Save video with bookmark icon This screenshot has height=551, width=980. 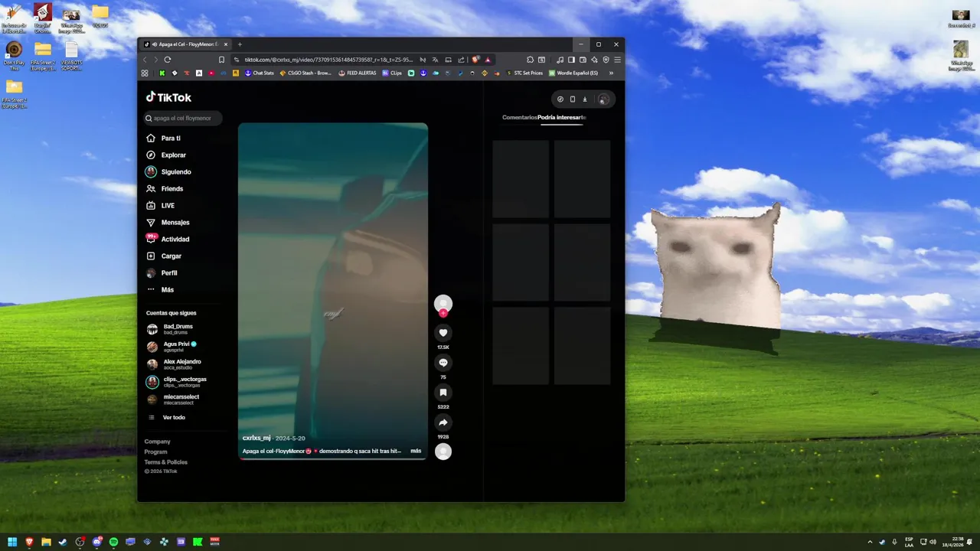pyautogui.click(x=443, y=393)
